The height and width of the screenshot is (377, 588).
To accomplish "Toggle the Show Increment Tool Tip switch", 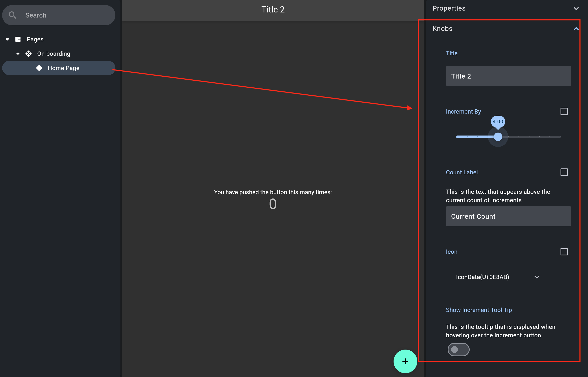I will (458, 349).
